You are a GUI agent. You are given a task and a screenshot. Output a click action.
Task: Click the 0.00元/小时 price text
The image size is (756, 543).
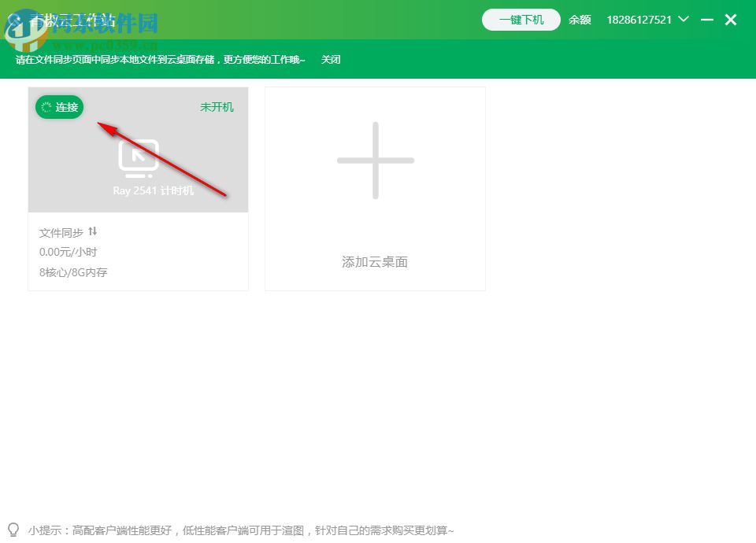[x=68, y=252]
